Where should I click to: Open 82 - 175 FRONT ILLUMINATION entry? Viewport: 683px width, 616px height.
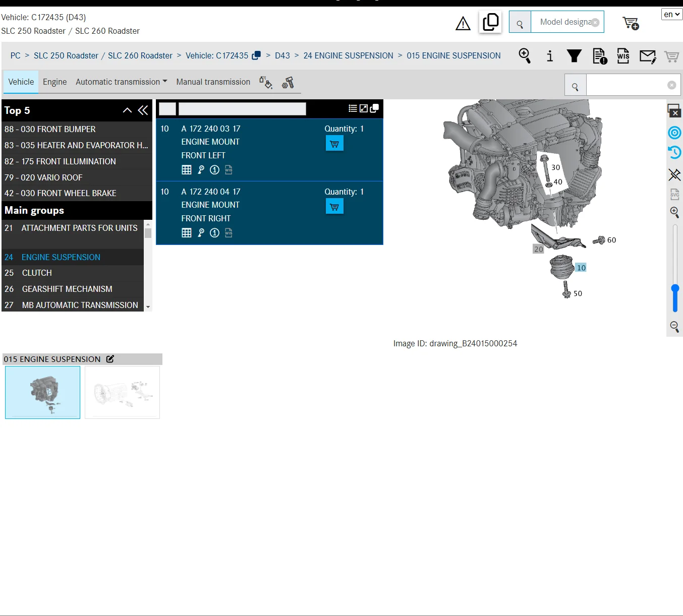(x=77, y=161)
